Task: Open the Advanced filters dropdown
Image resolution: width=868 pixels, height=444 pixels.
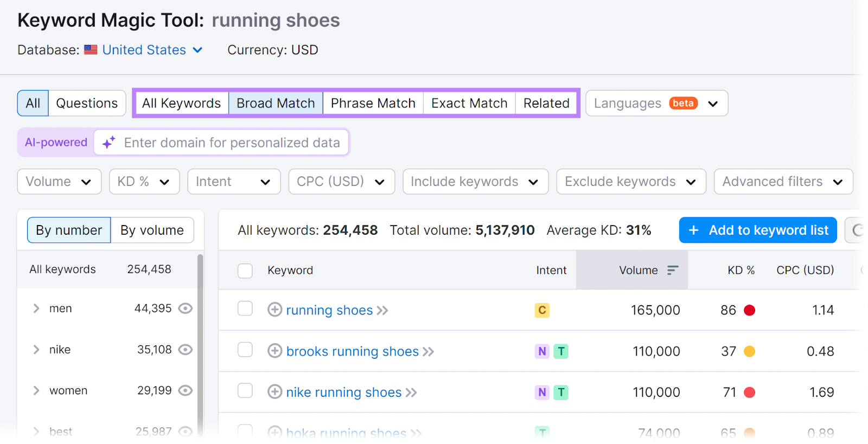Action: click(783, 182)
